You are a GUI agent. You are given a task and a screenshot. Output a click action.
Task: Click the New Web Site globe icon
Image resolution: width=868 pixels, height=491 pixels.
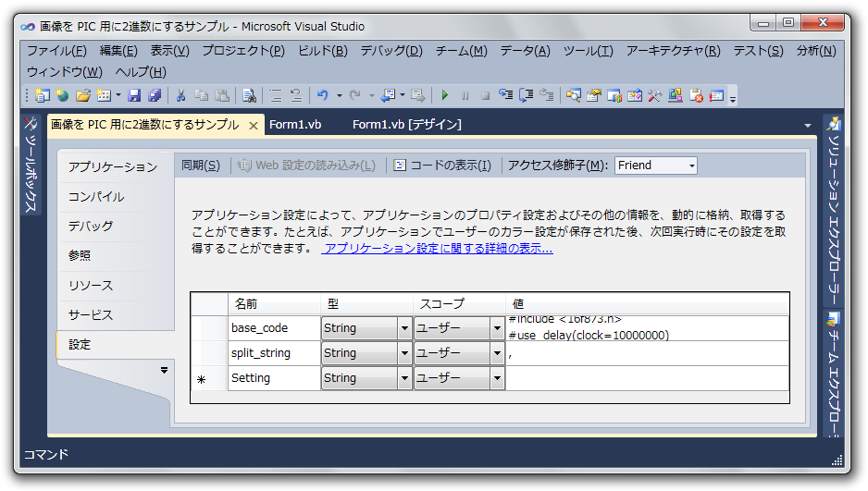tap(63, 95)
